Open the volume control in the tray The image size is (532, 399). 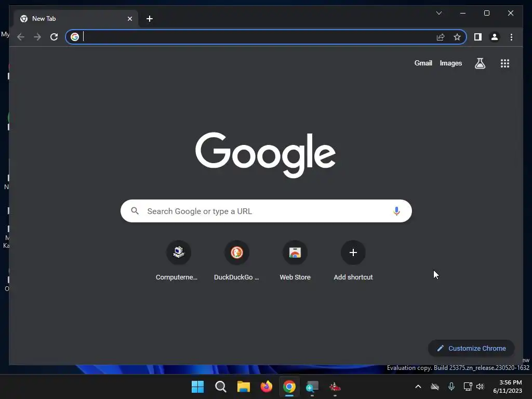pyautogui.click(x=480, y=387)
